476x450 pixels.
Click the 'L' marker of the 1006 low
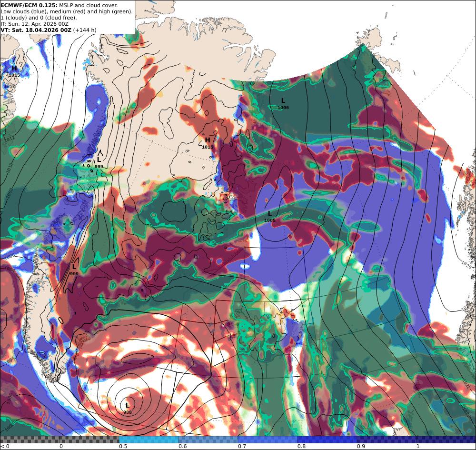pos(283,100)
